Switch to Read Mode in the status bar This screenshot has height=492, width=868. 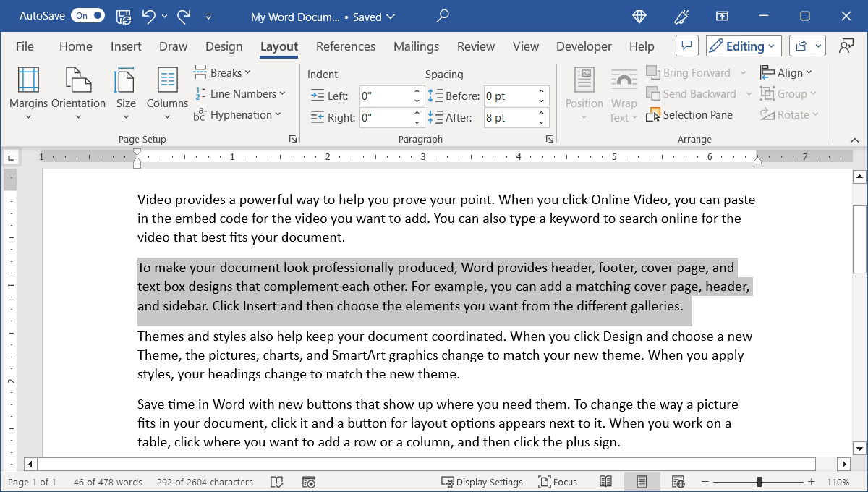pos(605,481)
